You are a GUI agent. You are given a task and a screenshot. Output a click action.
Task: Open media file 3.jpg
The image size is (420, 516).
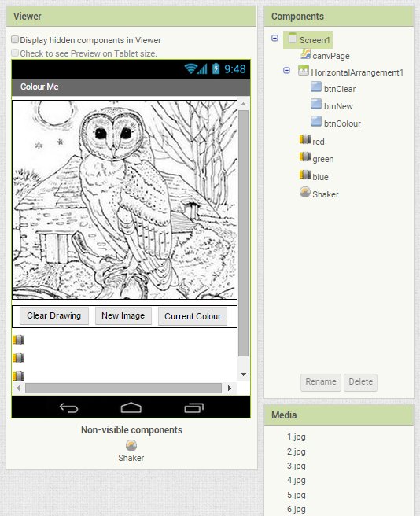296,466
